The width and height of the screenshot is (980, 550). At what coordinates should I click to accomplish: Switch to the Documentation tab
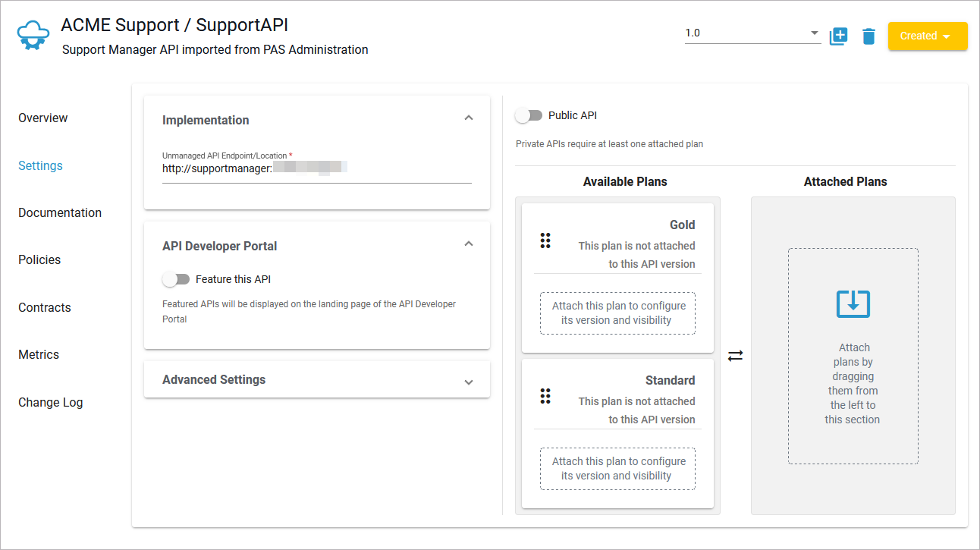coord(60,212)
